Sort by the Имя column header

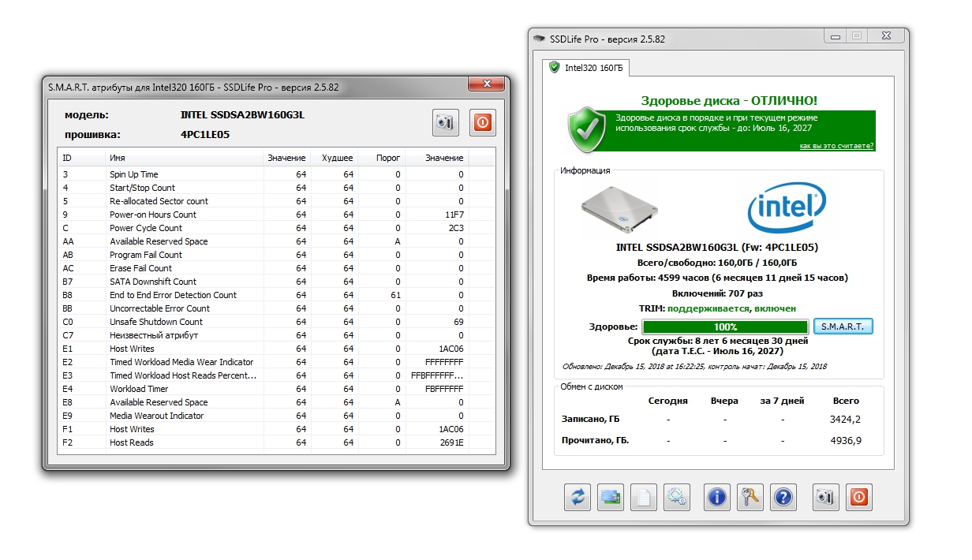coord(184,158)
